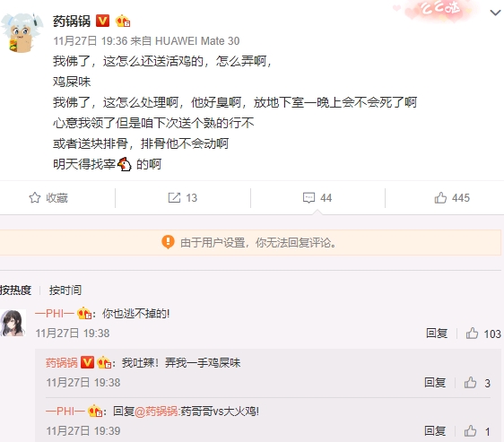504x442 pixels.
Task: Like the post with 445 thumbs up
Action: 452,198
